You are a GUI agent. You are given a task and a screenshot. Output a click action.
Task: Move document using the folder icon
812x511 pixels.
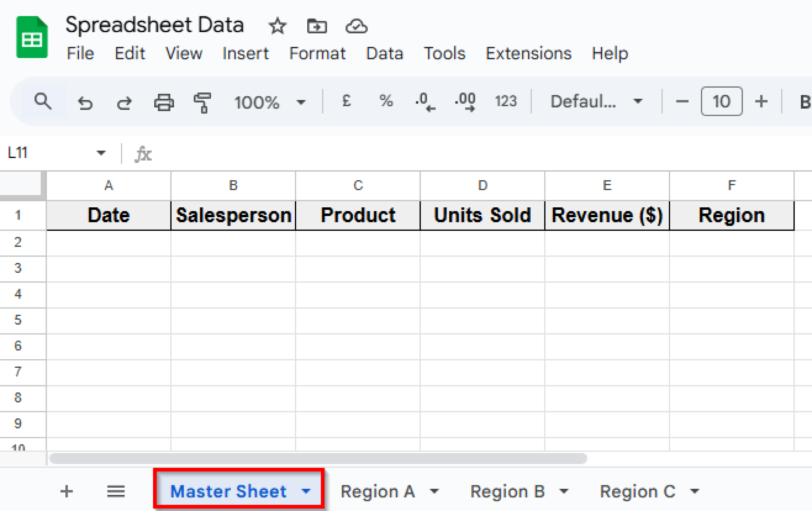pyautogui.click(x=317, y=27)
